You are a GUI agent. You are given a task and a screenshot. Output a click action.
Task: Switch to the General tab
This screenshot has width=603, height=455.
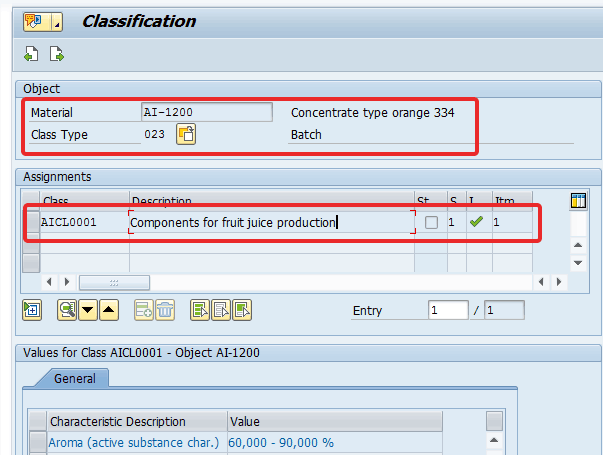pos(75,379)
